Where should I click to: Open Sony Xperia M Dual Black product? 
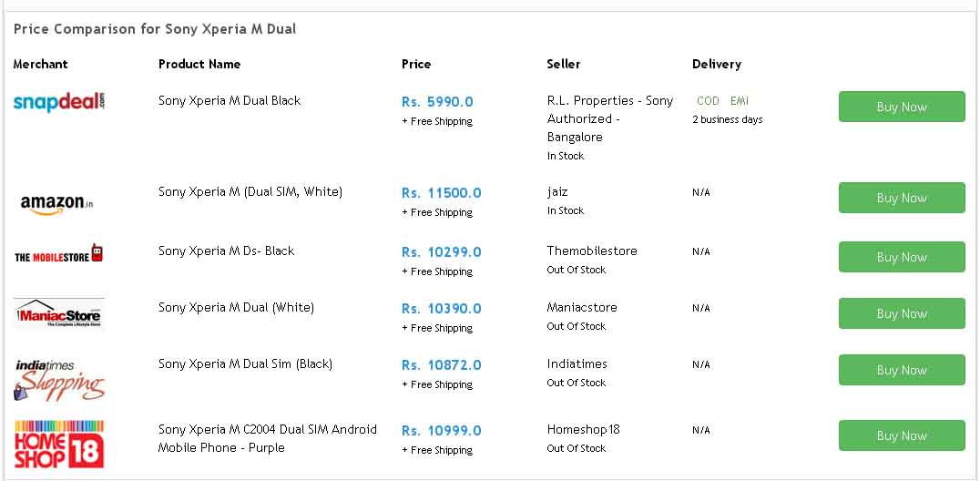click(x=230, y=101)
